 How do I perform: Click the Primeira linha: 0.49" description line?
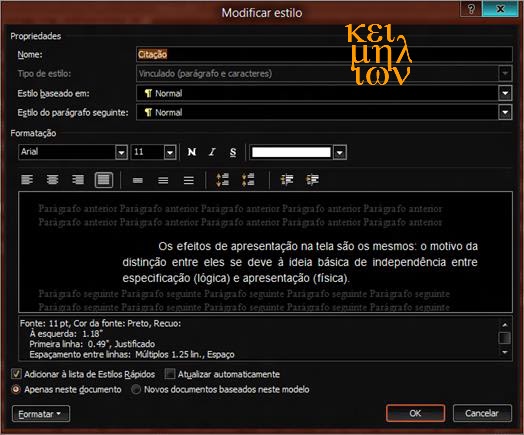point(92,344)
